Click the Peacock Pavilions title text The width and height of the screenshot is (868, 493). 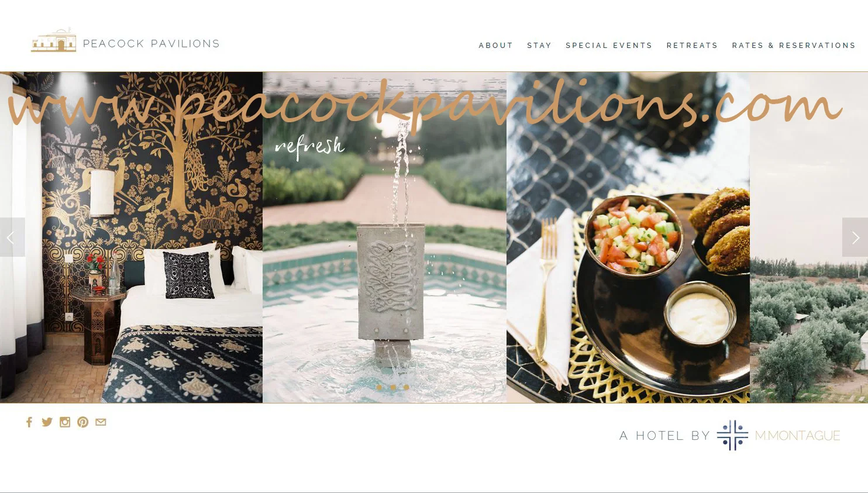[x=151, y=44]
